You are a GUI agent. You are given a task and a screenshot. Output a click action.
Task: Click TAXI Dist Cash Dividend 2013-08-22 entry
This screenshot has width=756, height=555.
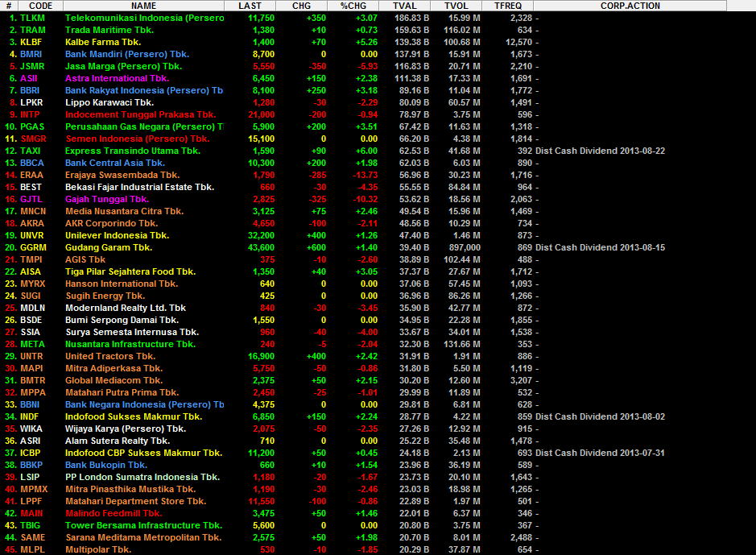600,151
